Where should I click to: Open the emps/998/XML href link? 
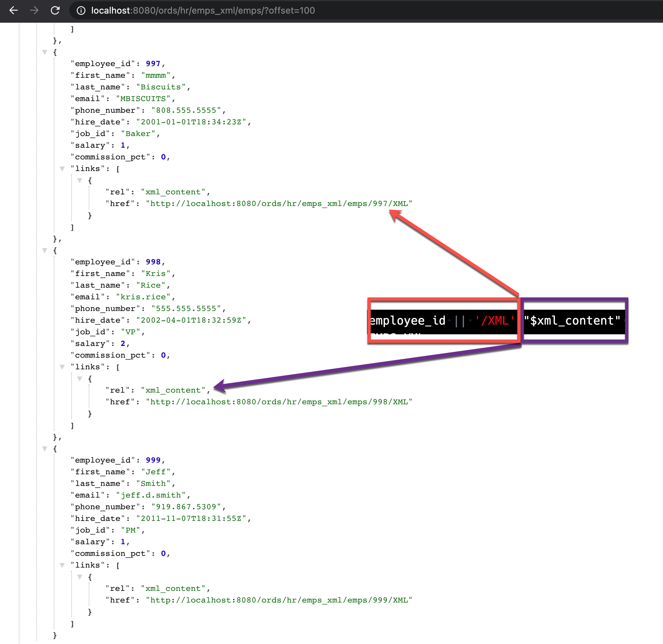[279, 402]
